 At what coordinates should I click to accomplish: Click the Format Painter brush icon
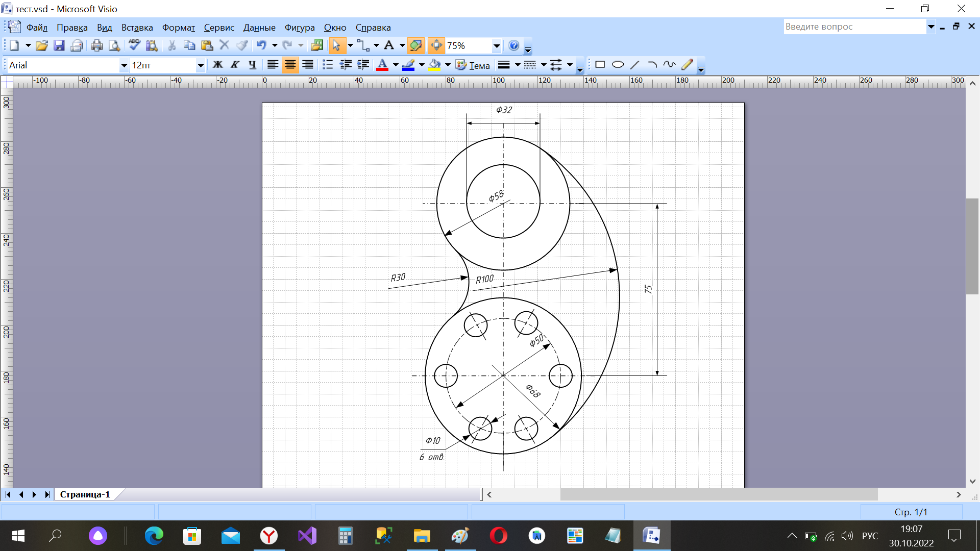click(x=242, y=46)
